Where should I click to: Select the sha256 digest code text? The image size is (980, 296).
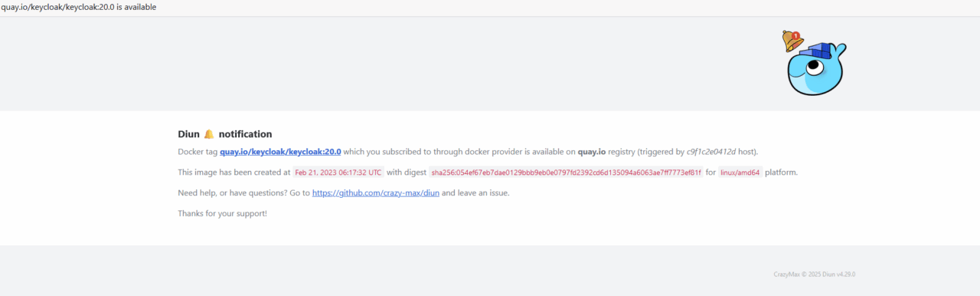pyautogui.click(x=566, y=173)
